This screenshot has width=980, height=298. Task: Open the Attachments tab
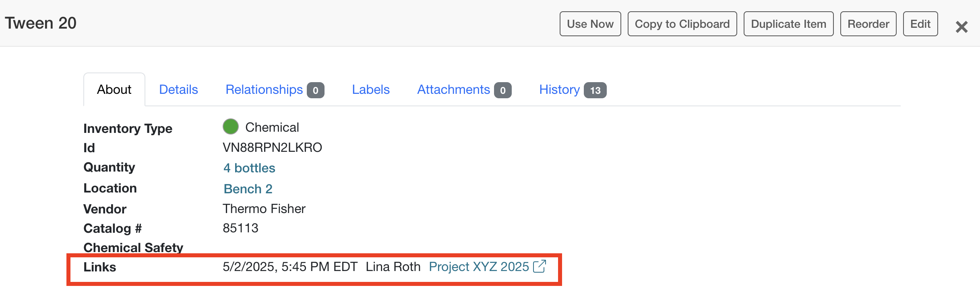point(453,89)
